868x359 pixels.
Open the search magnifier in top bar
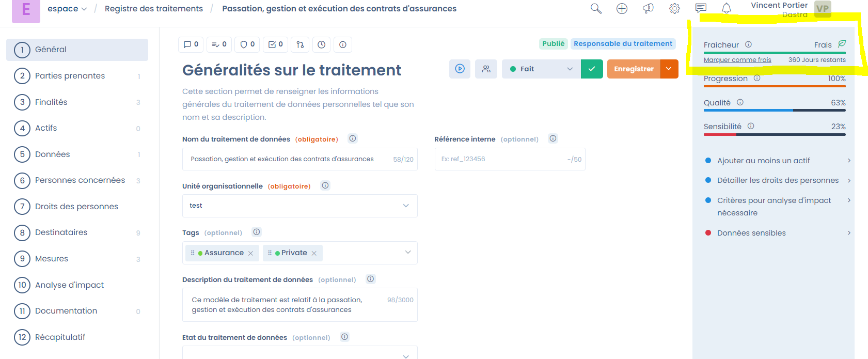point(596,9)
